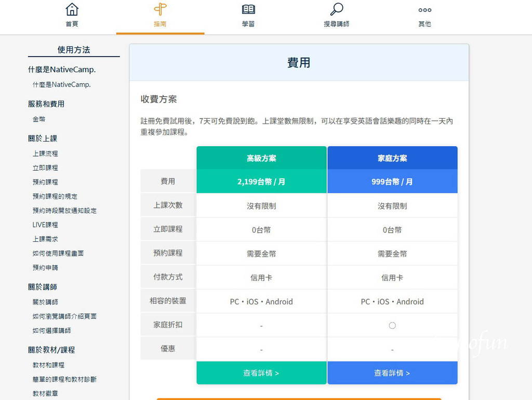Screen dimensions: 532x400
Task: Click the 高級方案 column header
Action: tap(261, 158)
